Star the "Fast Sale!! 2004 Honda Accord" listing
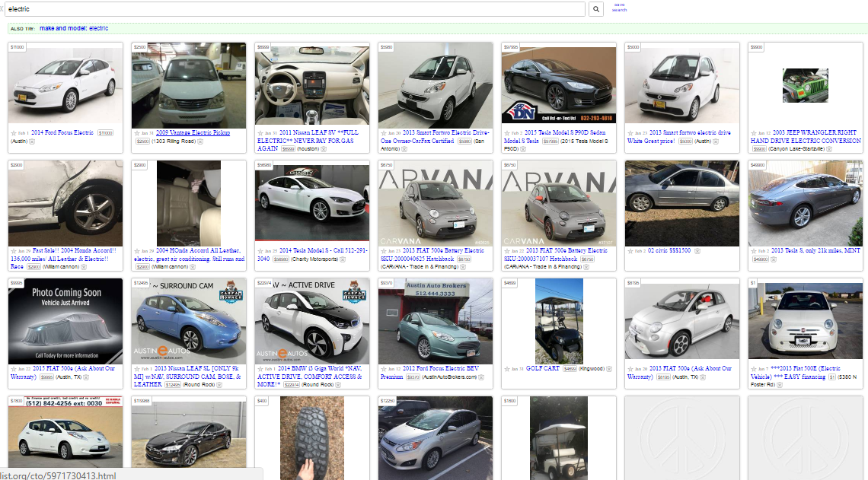868x480 pixels. (13, 251)
